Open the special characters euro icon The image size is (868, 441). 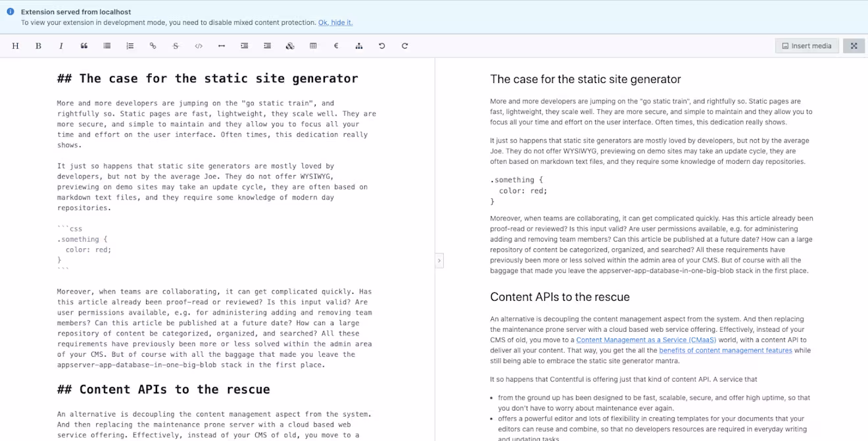[x=336, y=46]
